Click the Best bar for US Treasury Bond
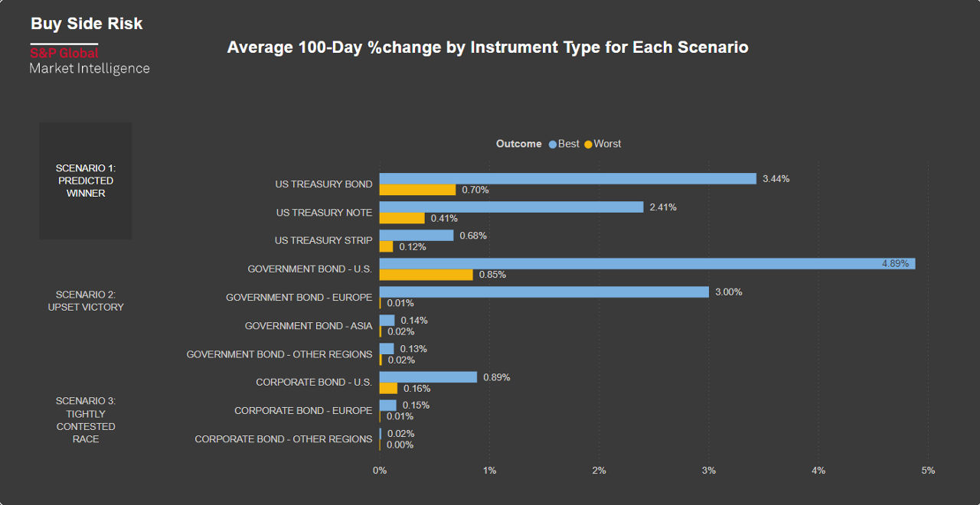The height and width of the screenshot is (505, 980). coord(567,178)
